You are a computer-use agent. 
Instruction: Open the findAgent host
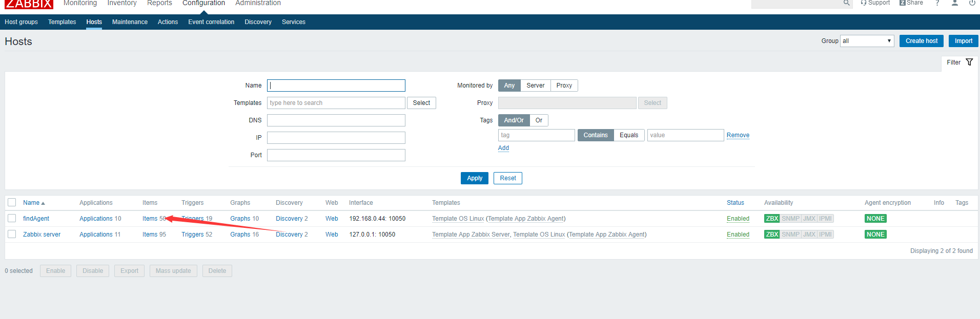36,219
